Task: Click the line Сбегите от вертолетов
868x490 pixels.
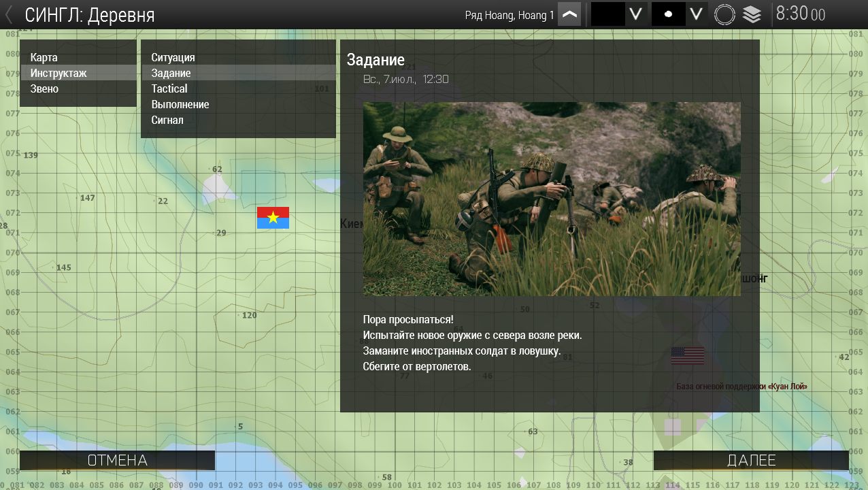Action: pos(417,367)
